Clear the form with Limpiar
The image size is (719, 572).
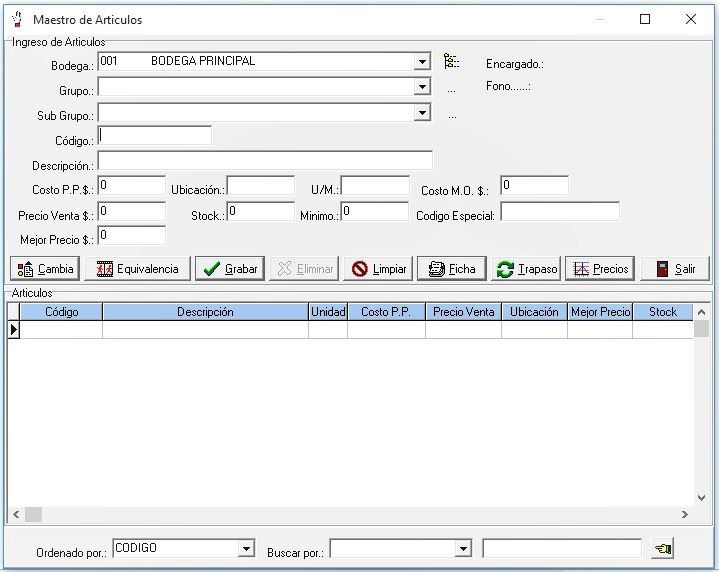coord(379,269)
